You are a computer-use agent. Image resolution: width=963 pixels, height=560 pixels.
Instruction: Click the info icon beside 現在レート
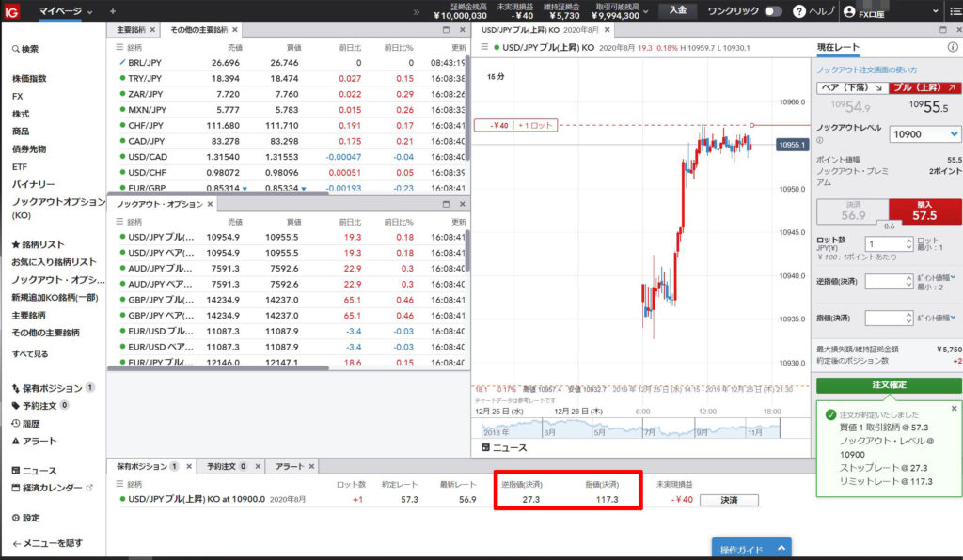pos(952,47)
